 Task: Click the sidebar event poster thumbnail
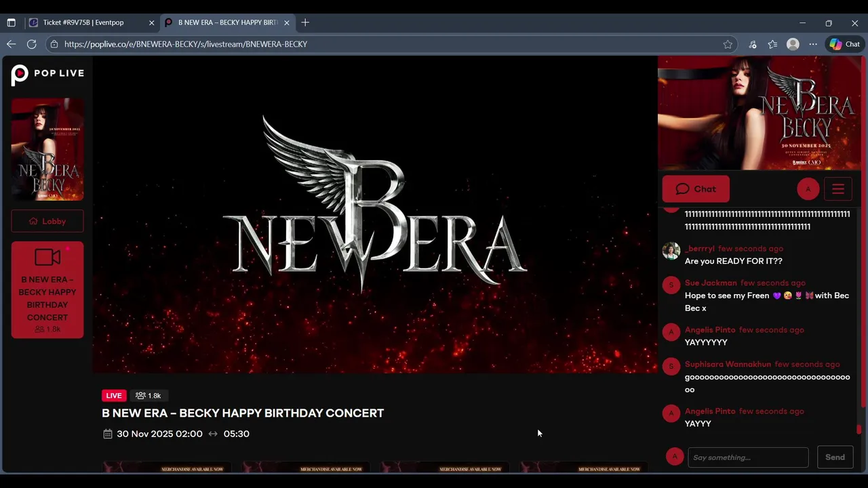pos(47,149)
